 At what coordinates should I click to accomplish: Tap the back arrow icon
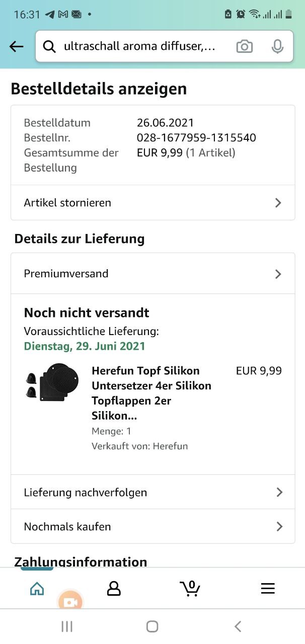[x=17, y=47]
